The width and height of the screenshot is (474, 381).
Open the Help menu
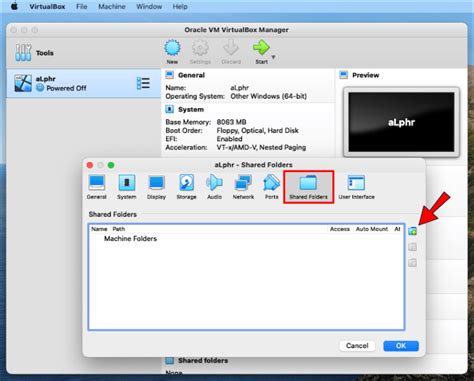click(180, 6)
